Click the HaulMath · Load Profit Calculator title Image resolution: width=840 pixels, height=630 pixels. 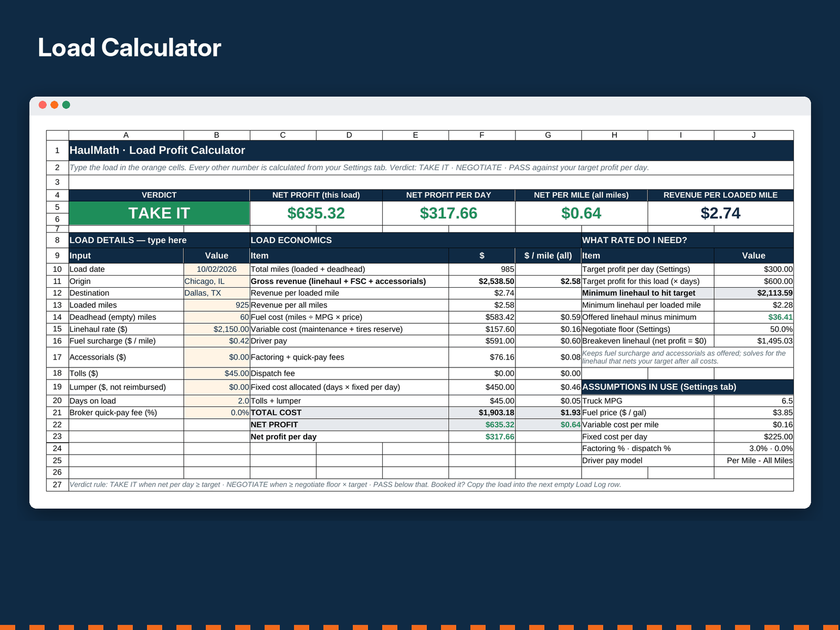pyautogui.click(x=157, y=150)
